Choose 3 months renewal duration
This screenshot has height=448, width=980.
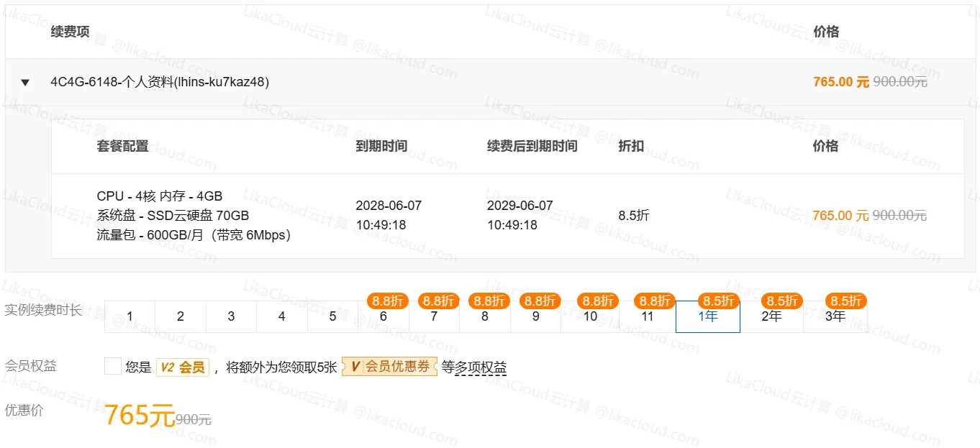[x=231, y=316]
